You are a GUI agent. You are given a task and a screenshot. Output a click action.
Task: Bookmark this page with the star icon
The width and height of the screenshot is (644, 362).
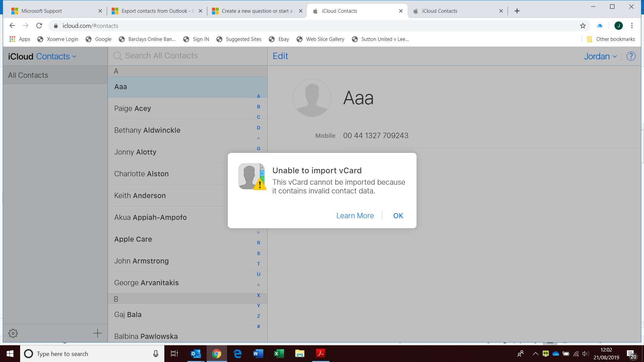tap(583, 26)
